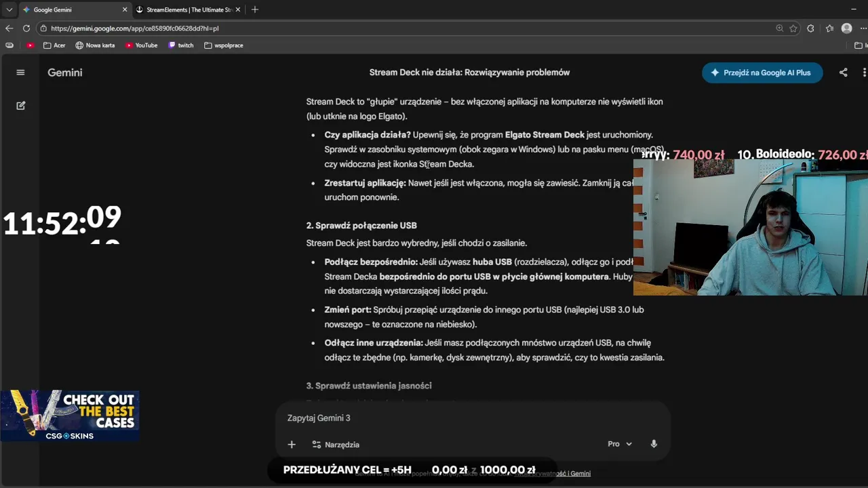The width and height of the screenshot is (868, 488).
Task: Open the Pro model selector dropdown
Action: coord(620,444)
